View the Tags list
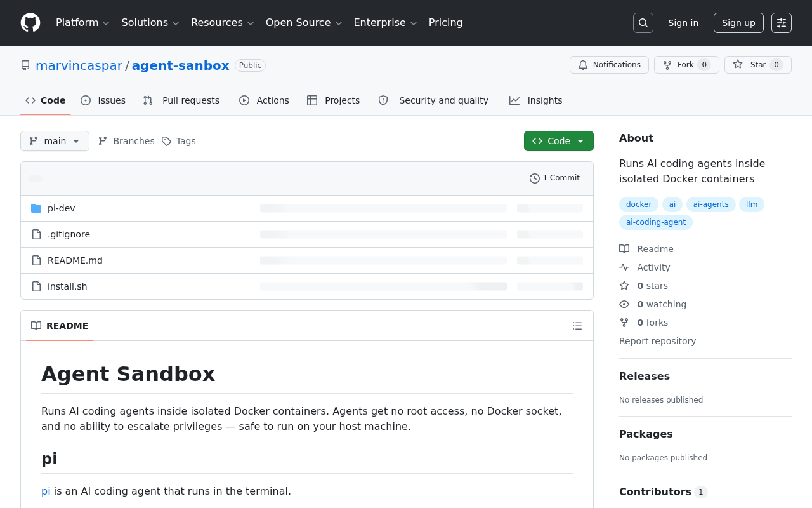 pyautogui.click(x=178, y=141)
